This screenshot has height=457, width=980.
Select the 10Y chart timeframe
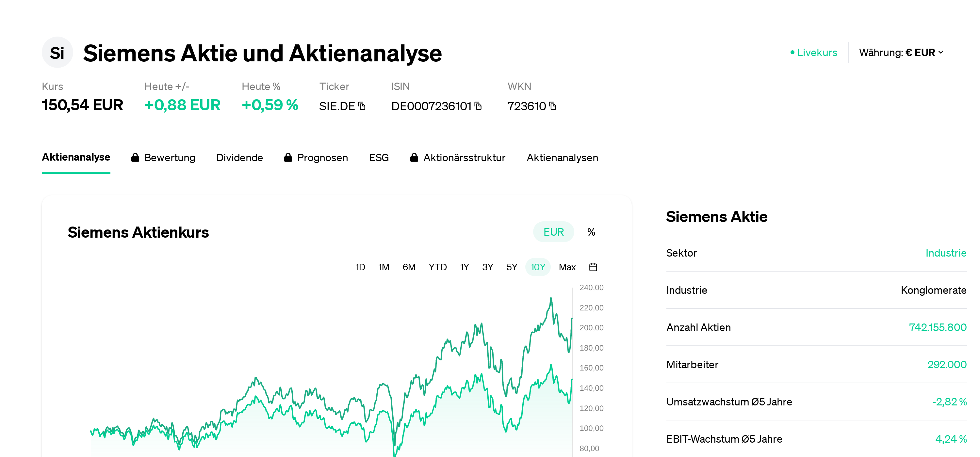point(538,267)
